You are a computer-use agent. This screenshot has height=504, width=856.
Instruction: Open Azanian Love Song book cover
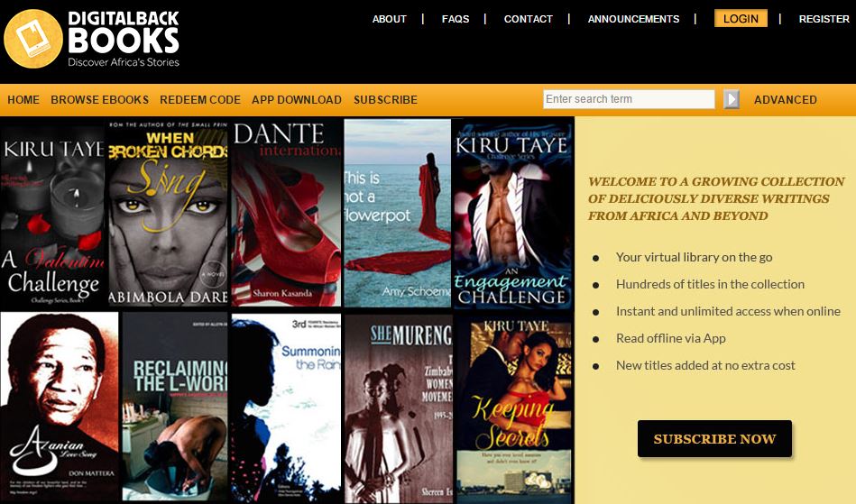59,407
